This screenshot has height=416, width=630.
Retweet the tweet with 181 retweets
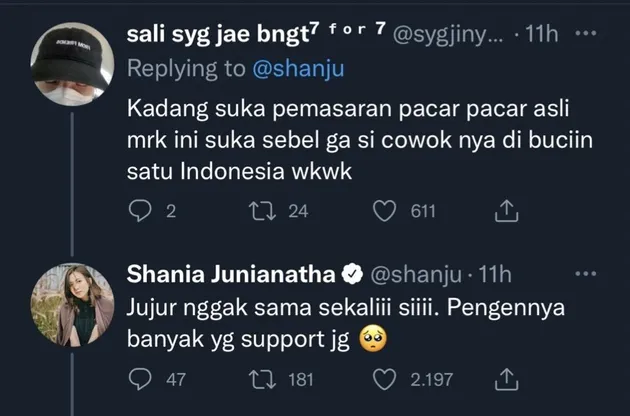(267, 379)
